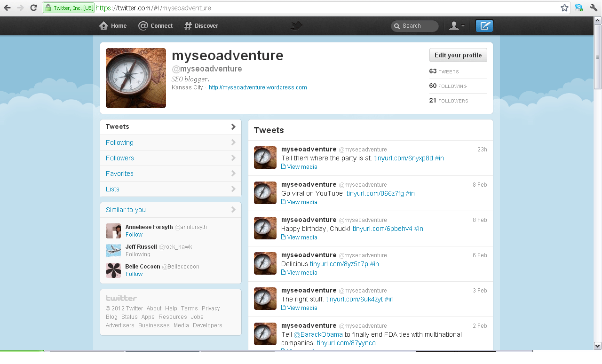602x364 pixels.
Task: Switch to the Tweets tab in the sidebar
Action: (117, 127)
